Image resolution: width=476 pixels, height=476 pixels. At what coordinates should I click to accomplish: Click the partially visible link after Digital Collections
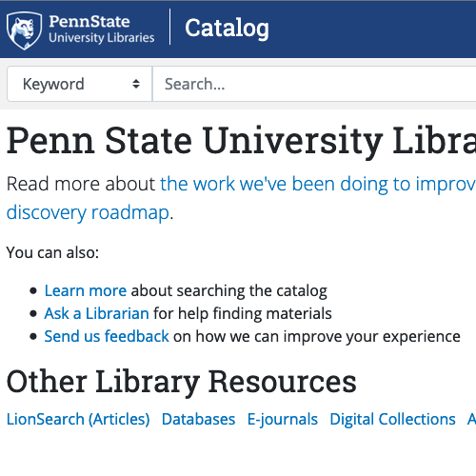tap(471, 419)
